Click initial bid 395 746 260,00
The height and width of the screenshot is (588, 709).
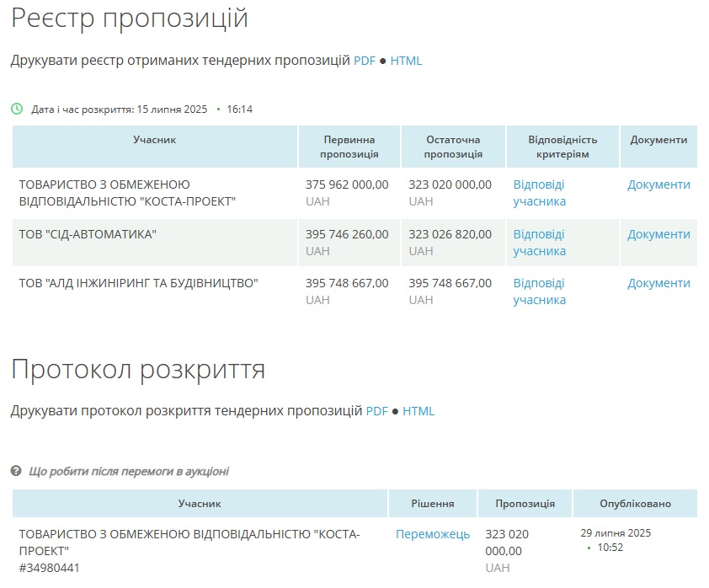347,234
